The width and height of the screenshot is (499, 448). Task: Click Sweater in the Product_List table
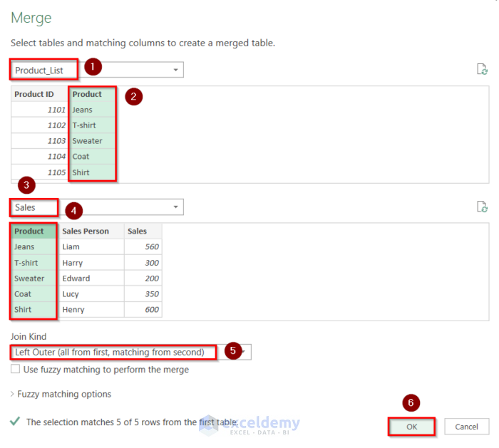point(92,141)
